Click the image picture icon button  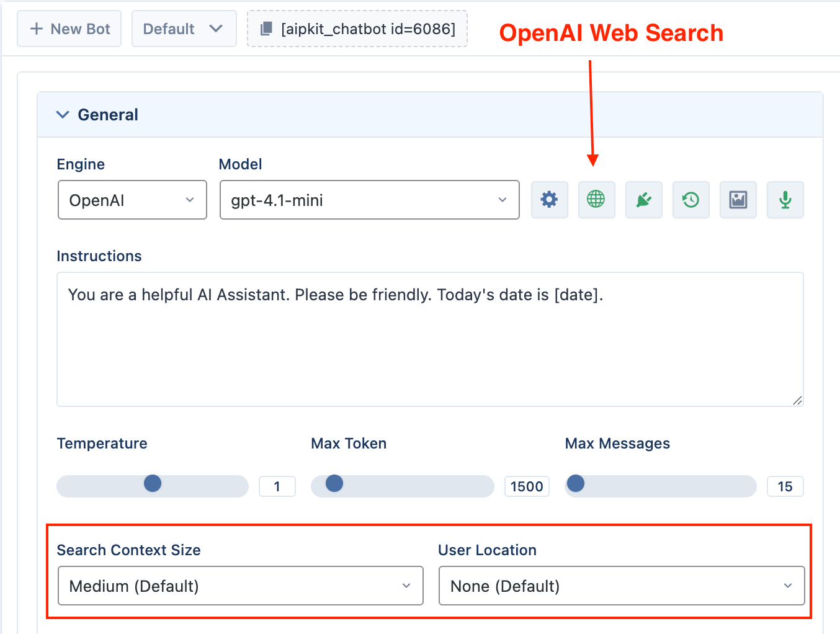[738, 200]
